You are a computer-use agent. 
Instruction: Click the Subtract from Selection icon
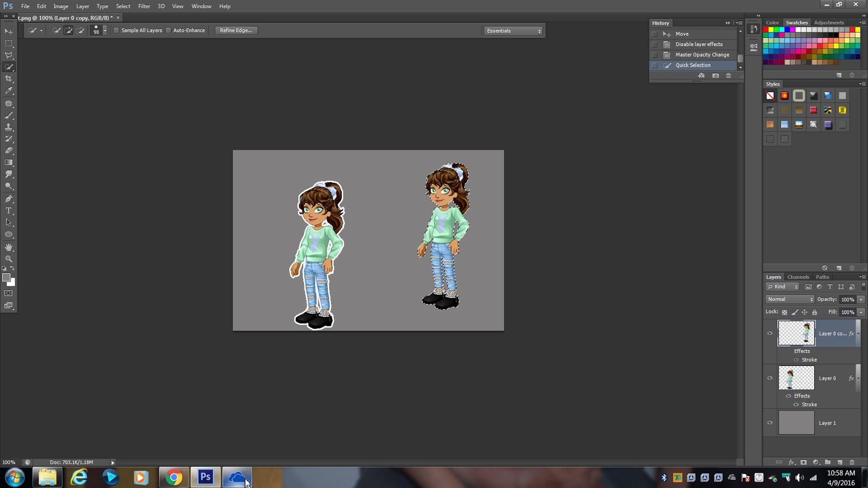80,30
